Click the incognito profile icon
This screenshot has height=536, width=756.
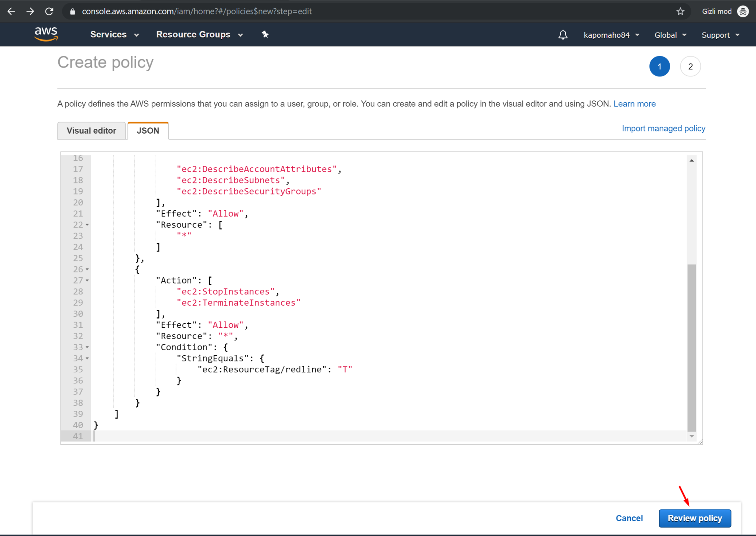click(x=743, y=11)
